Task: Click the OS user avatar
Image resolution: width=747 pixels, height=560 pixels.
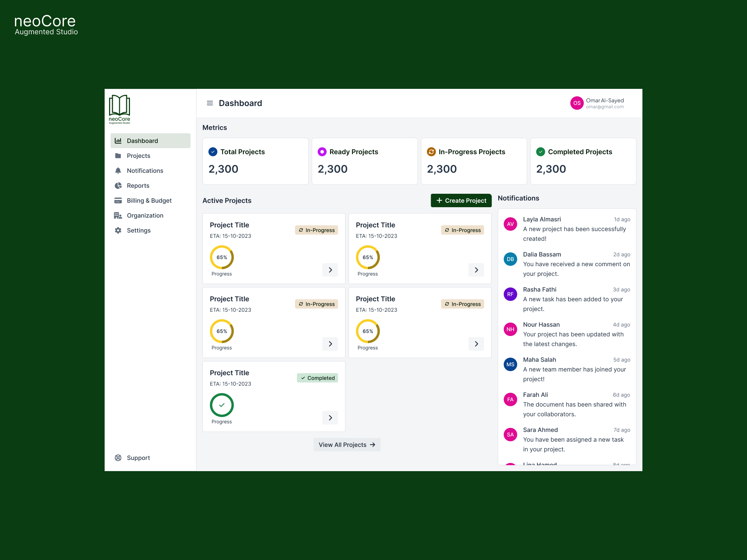Action: point(577,103)
